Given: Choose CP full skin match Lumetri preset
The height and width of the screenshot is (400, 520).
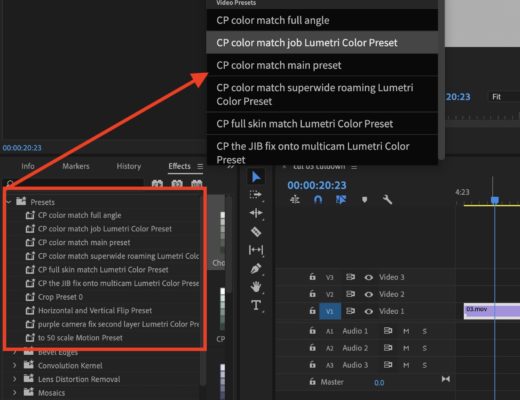Looking at the screenshot, I should coord(322,124).
